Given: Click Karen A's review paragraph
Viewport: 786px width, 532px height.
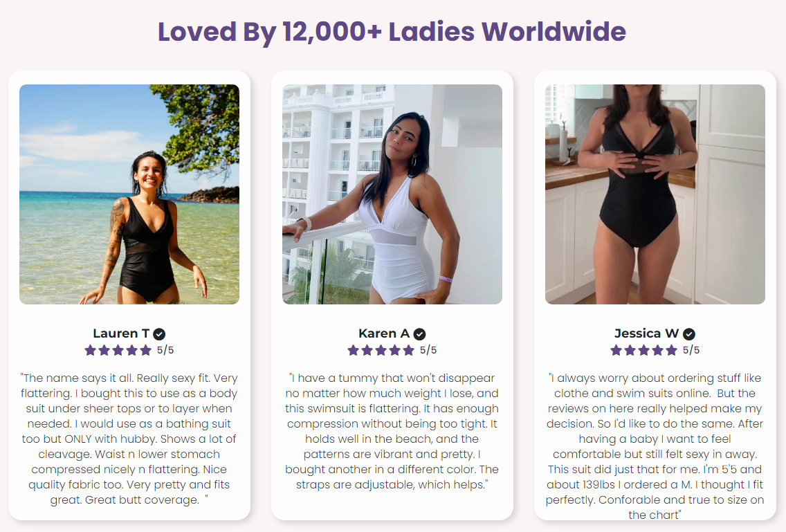Looking at the screenshot, I should coord(392,431).
